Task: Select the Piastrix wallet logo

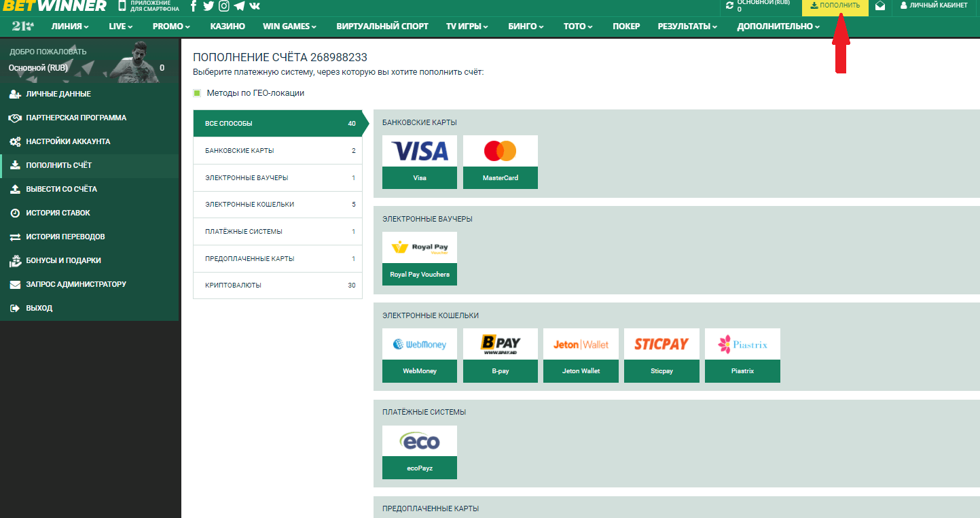Action: coord(742,344)
